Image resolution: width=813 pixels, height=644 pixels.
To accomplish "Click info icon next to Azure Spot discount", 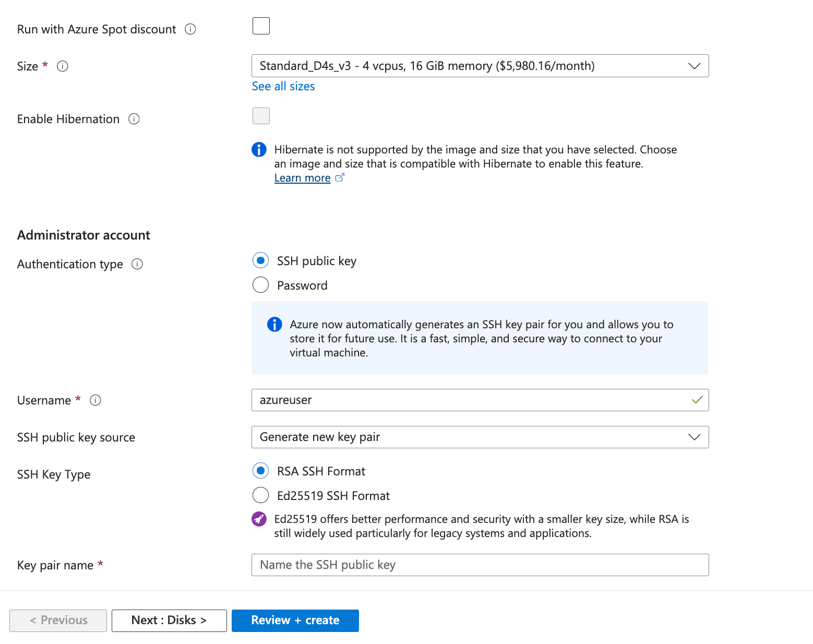I will click(190, 29).
